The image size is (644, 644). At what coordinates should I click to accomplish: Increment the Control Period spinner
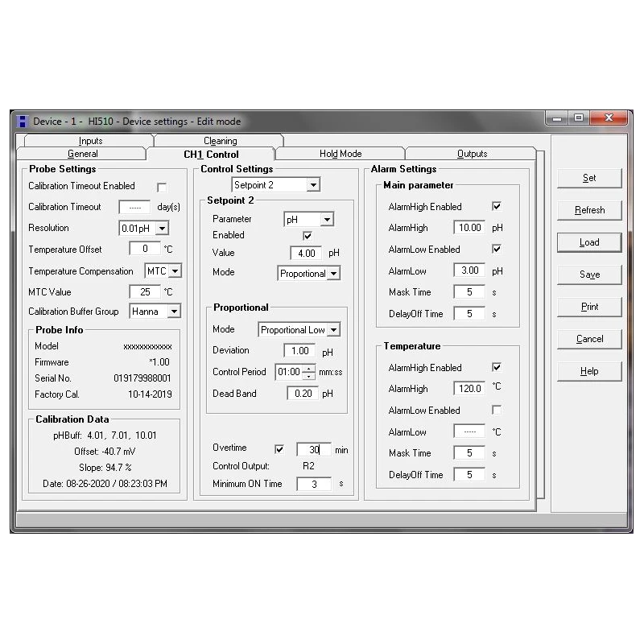307,369
